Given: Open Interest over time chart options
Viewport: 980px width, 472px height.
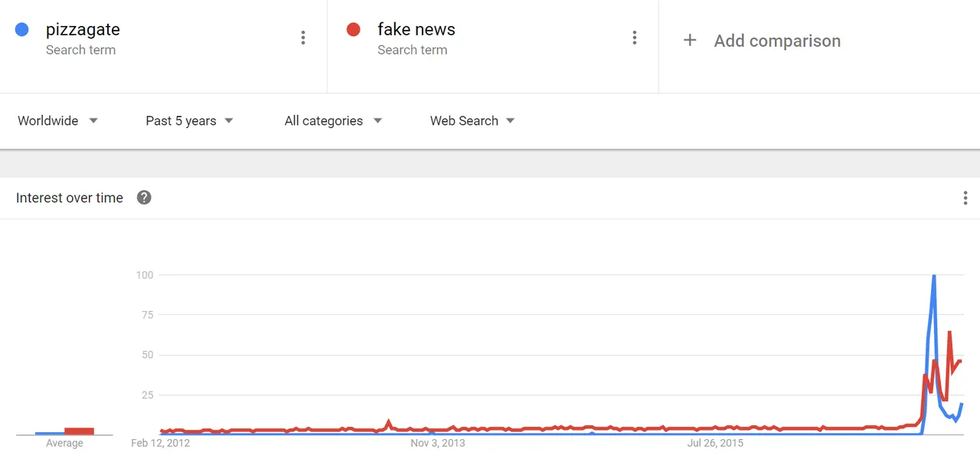Looking at the screenshot, I should click(965, 198).
